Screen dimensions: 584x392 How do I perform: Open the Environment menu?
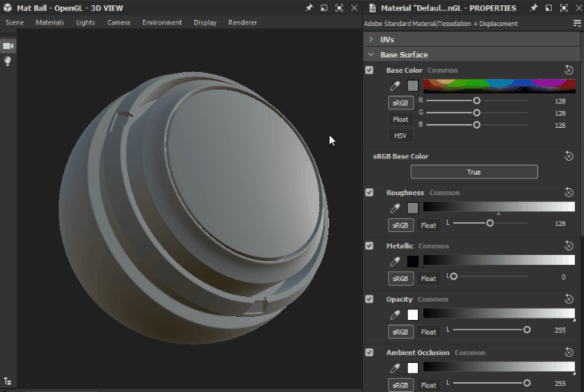pyautogui.click(x=162, y=22)
